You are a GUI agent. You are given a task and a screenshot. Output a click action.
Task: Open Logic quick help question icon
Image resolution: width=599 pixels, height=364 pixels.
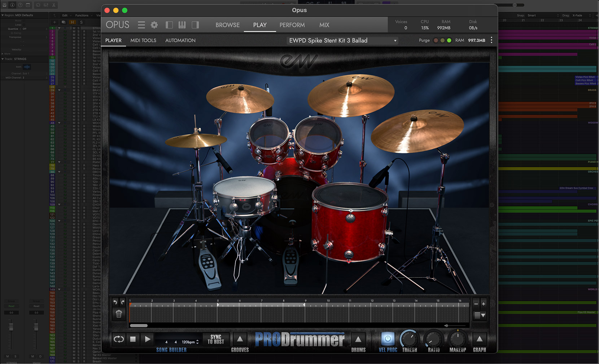(20, 5)
